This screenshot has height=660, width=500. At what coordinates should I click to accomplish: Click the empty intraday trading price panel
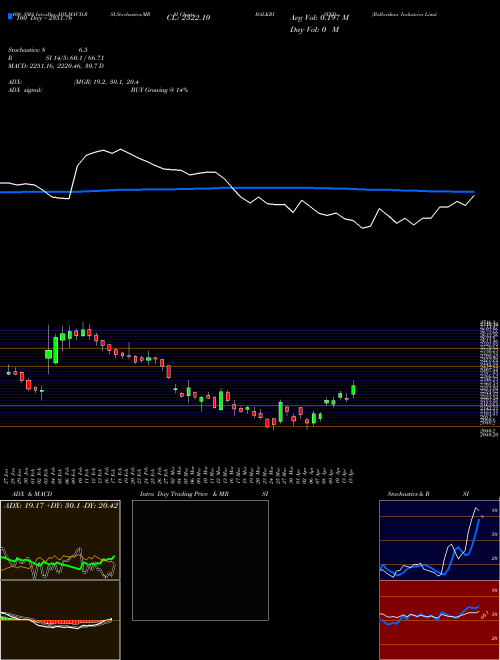click(x=200, y=560)
